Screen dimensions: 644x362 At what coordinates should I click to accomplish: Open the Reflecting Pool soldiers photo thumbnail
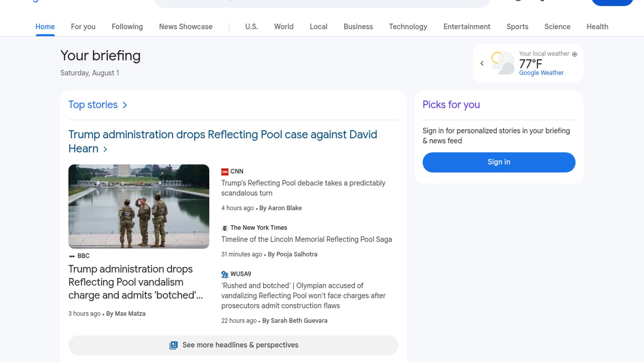pyautogui.click(x=139, y=206)
